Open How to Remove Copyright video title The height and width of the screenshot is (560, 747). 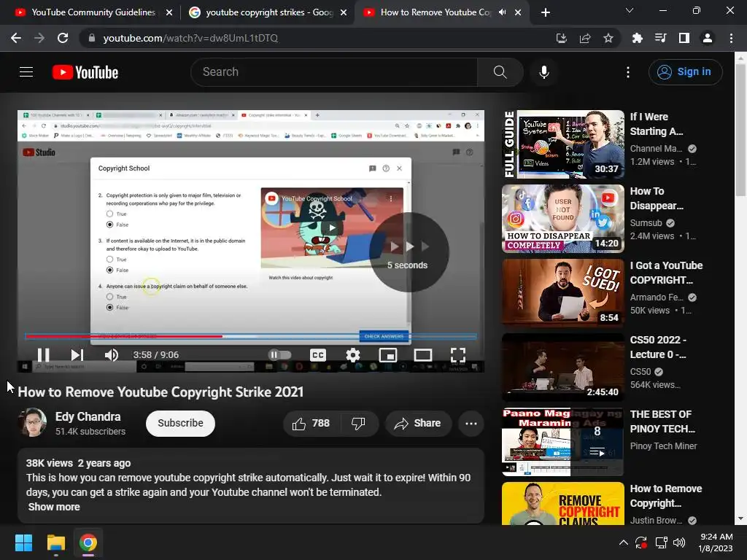665,496
